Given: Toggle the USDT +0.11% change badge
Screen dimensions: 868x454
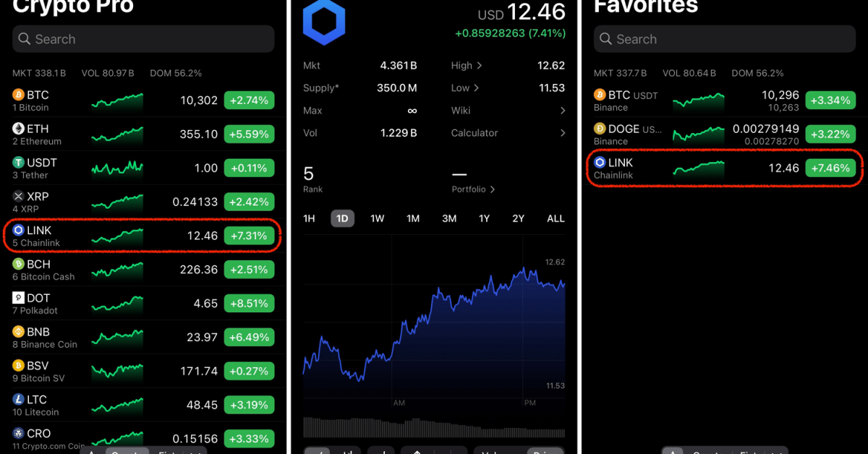Looking at the screenshot, I should 250,168.
